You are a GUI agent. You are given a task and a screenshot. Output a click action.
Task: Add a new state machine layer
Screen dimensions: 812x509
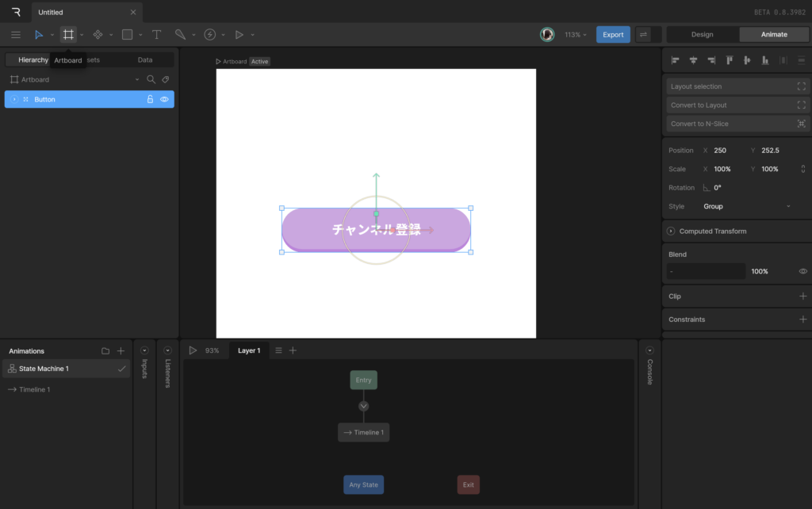point(293,350)
